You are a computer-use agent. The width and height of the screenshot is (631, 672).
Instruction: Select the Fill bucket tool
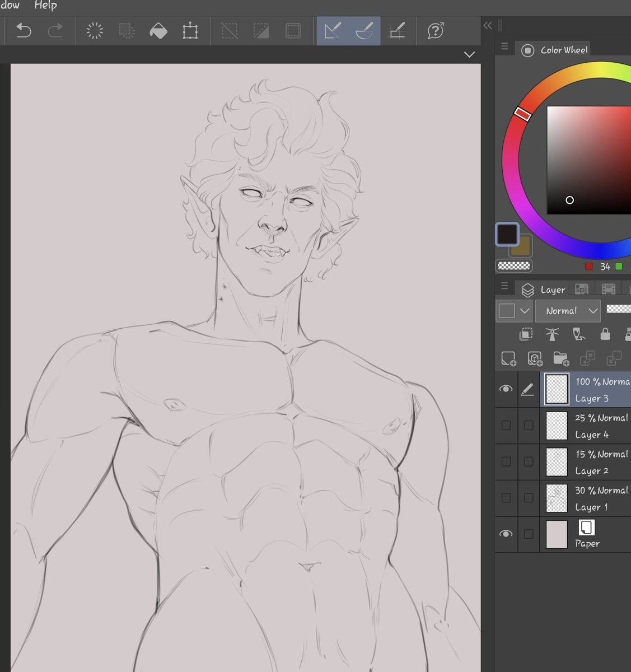click(x=158, y=31)
